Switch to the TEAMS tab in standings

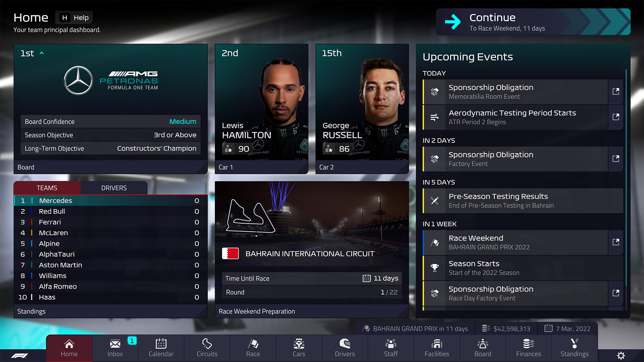tap(47, 188)
